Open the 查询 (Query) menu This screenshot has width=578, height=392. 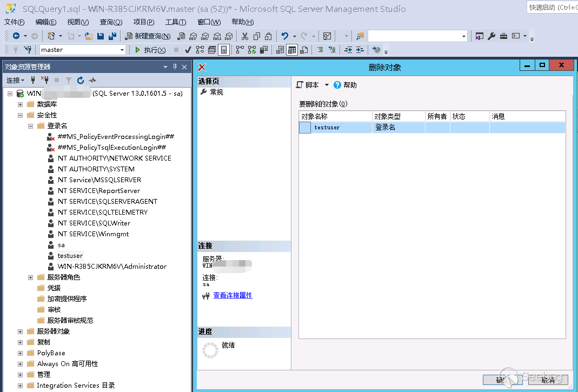pyautogui.click(x=111, y=22)
